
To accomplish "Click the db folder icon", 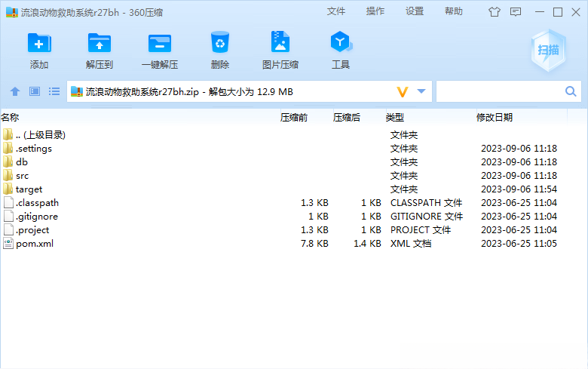I will click(8, 161).
